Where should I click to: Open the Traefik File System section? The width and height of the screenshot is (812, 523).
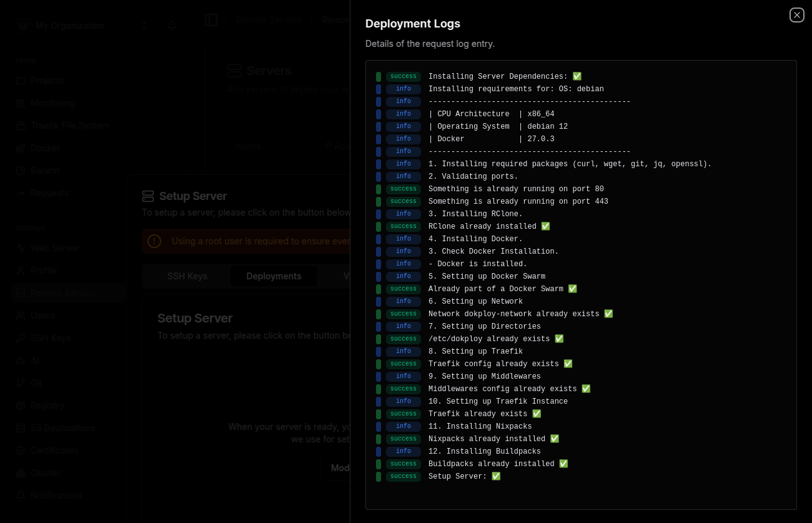click(69, 126)
